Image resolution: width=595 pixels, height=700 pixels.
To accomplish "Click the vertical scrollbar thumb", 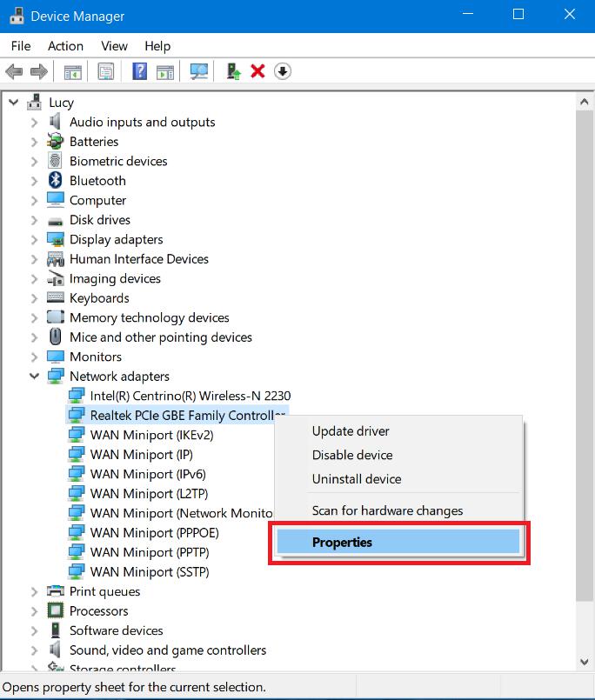I will click(x=585, y=356).
